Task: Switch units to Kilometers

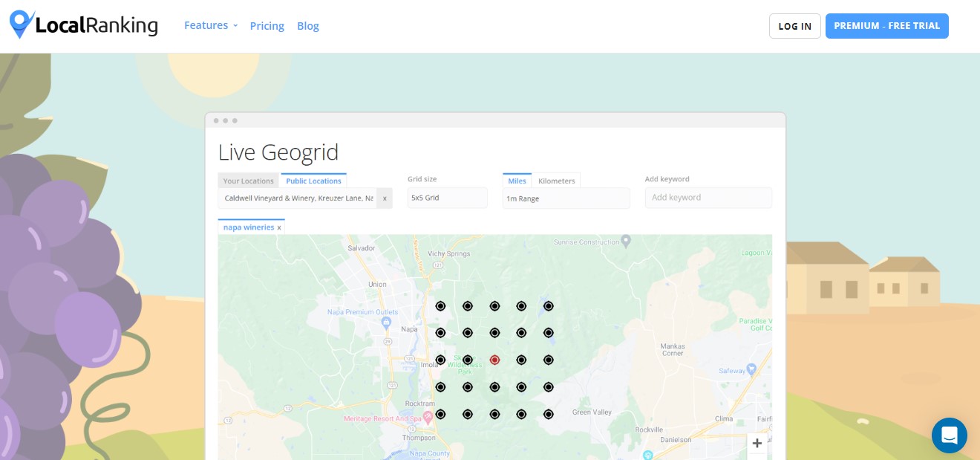Action: click(x=556, y=181)
